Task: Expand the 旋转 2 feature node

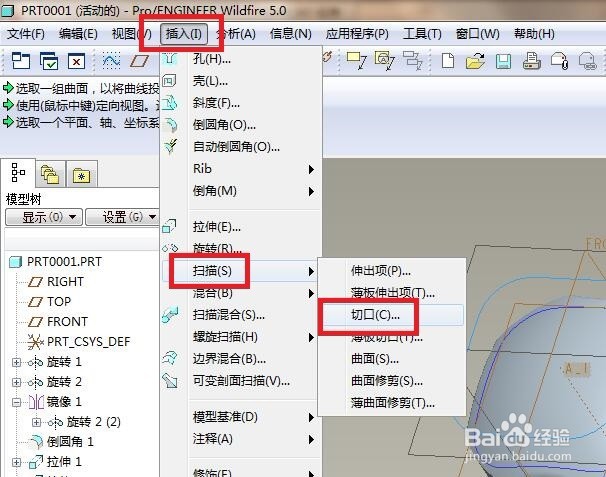Action: click(16, 382)
